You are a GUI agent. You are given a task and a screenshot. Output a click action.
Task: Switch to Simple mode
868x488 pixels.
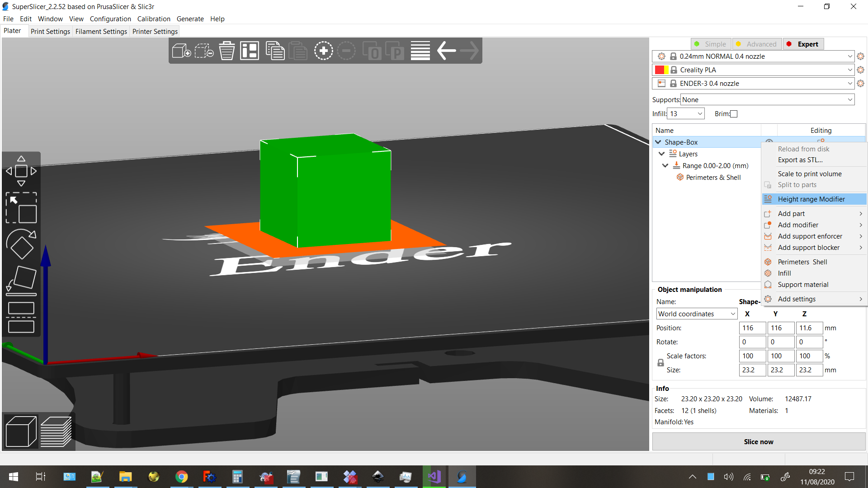point(711,44)
